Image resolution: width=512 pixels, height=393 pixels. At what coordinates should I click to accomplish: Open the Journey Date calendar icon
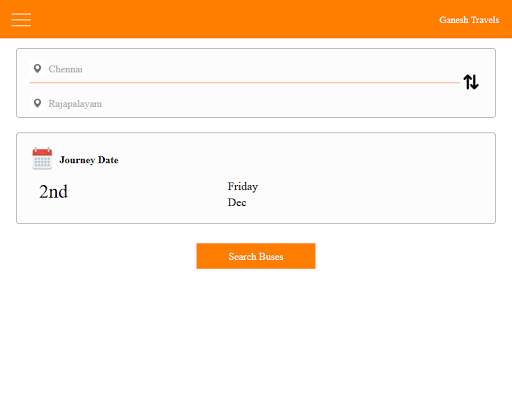click(x=42, y=159)
